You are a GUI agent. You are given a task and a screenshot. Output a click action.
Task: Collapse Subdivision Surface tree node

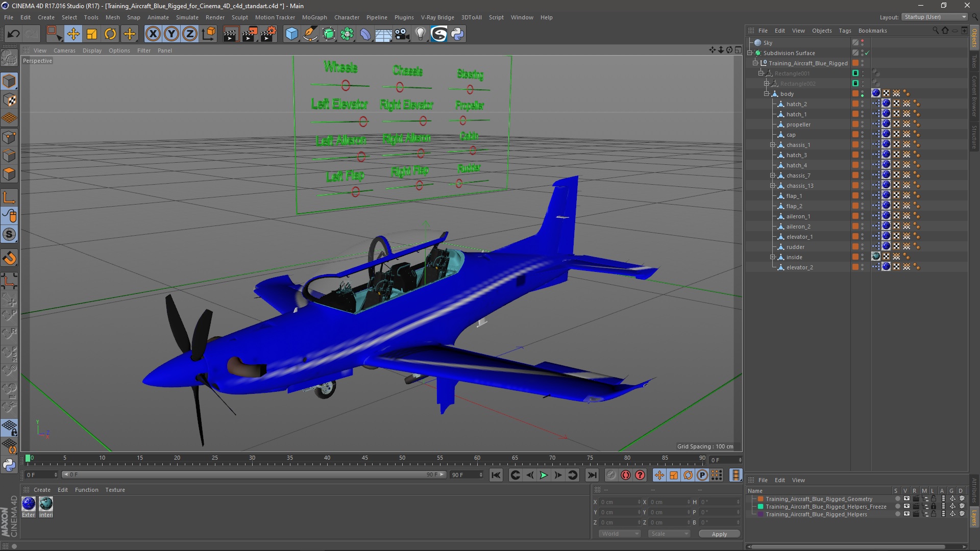[x=750, y=53]
